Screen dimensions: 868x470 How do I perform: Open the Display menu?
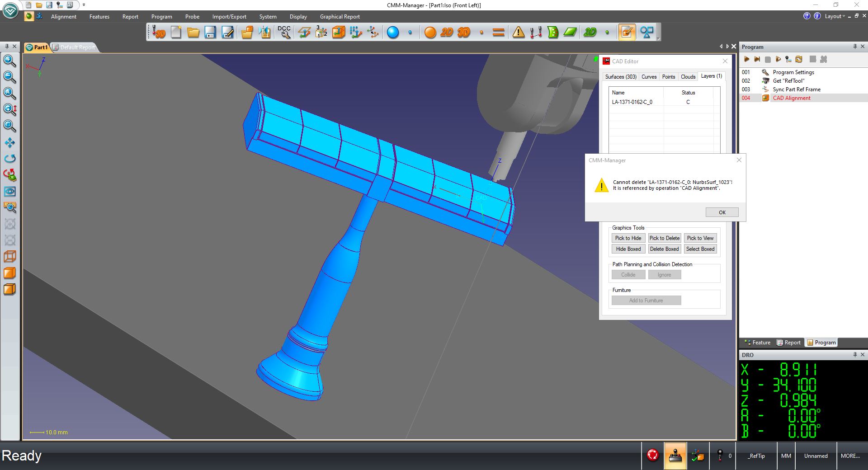[298, 17]
